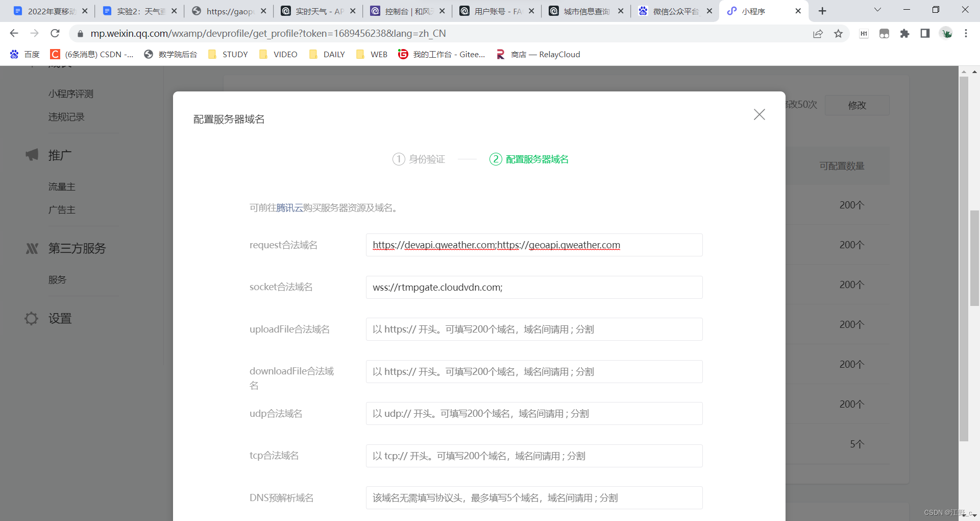The height and width of the screenshot is (521, 980).
Task: Click the share page icon in the address bar
Action: coord(818,33)
